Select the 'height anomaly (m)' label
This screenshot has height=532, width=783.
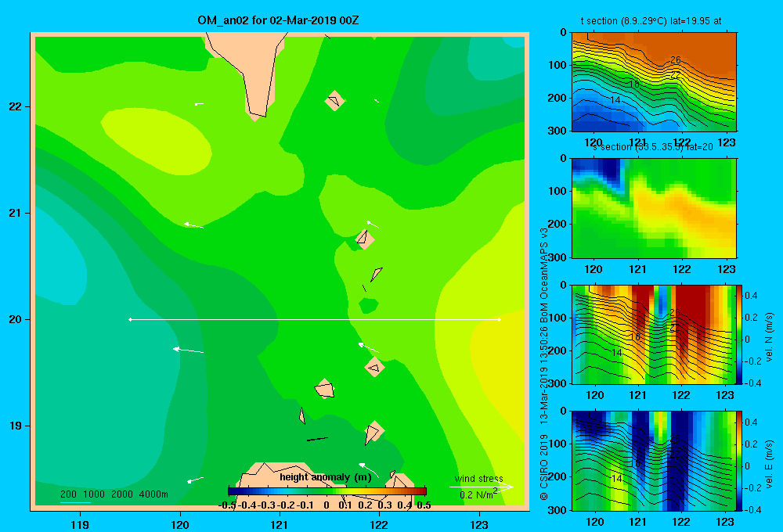click(326, 477)
